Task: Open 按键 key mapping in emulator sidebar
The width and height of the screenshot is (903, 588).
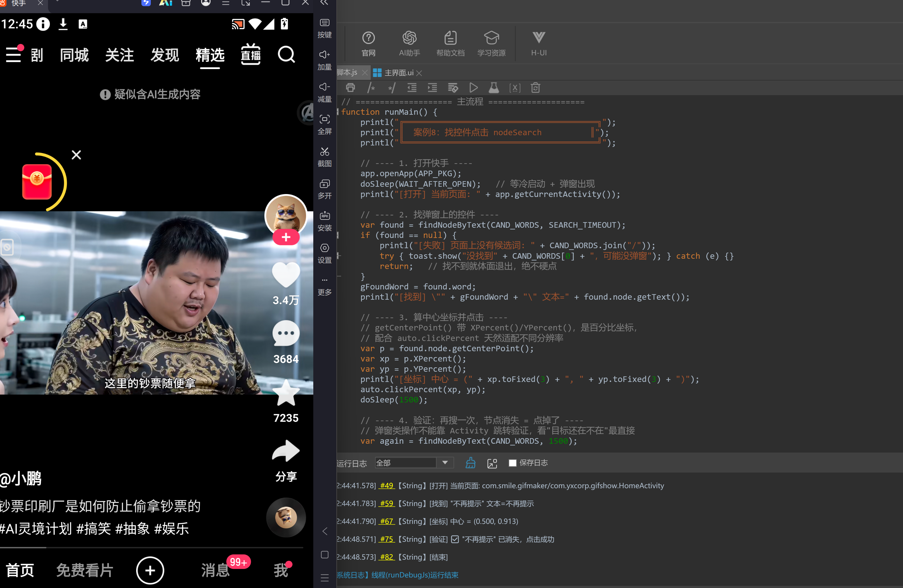Action: (x=324, y=28)
